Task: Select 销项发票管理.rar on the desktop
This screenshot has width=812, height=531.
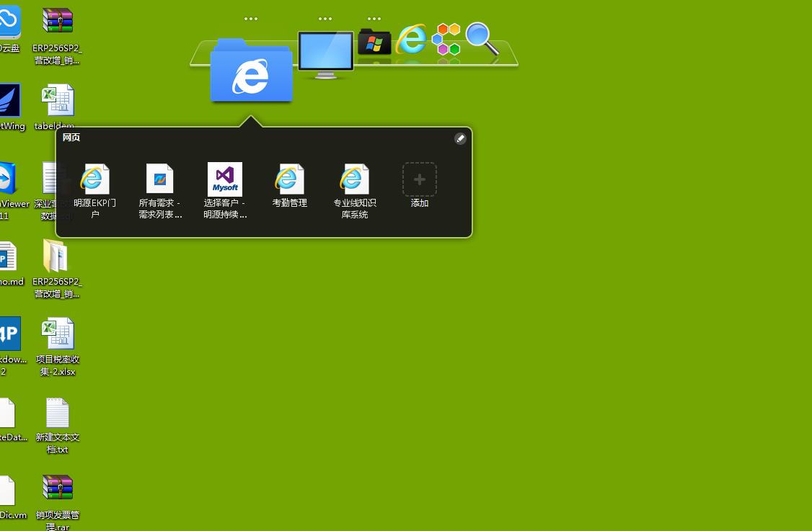Action: click(x=58, y=502)
